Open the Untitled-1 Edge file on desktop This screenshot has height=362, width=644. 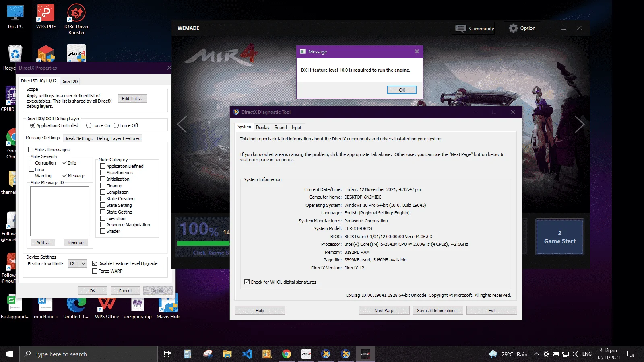(76, 306)
